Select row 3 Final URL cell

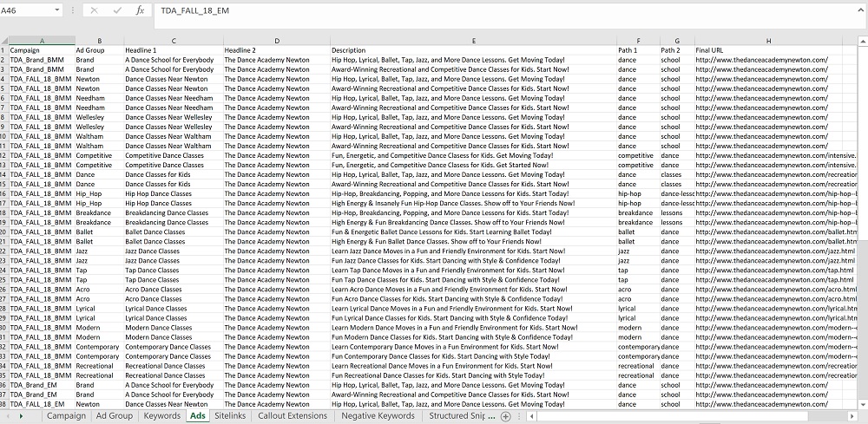pos(768,69)
